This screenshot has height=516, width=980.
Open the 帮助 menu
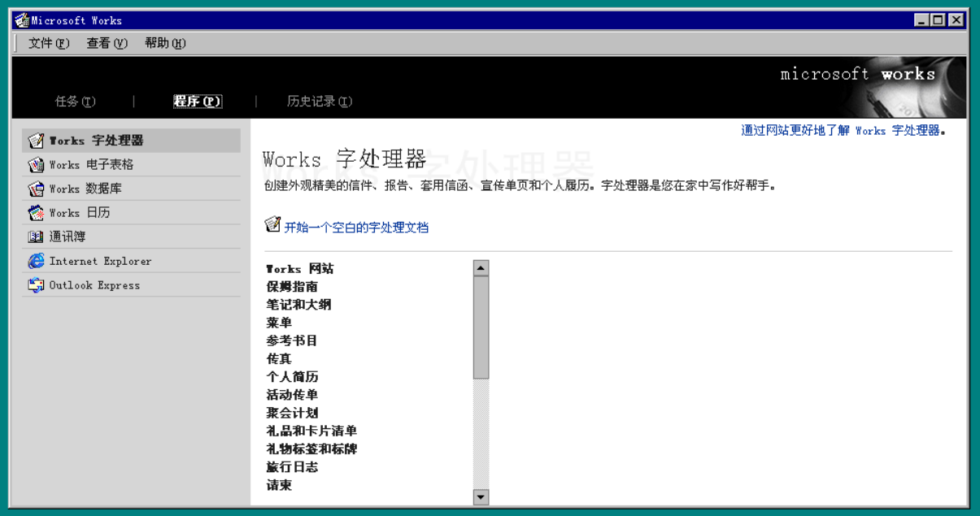tap(165, 43)
